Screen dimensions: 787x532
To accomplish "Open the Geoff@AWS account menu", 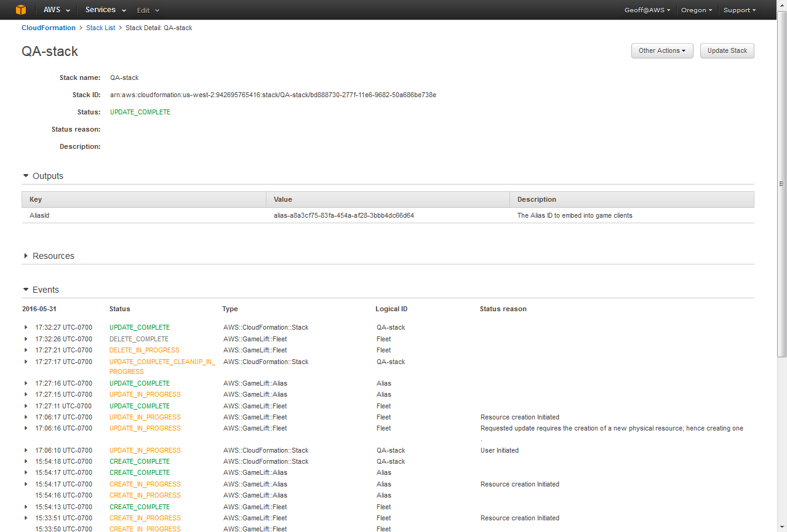I will 647,10.
